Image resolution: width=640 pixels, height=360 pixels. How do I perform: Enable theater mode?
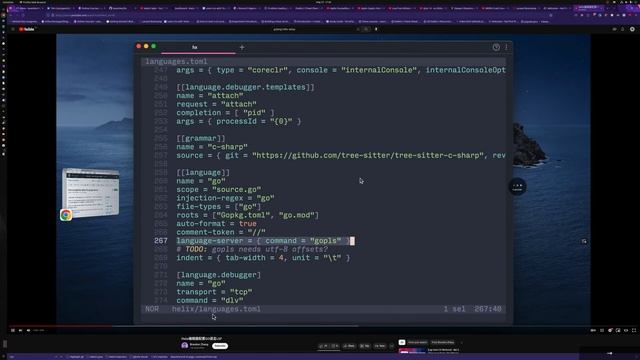tap(626, 330)
